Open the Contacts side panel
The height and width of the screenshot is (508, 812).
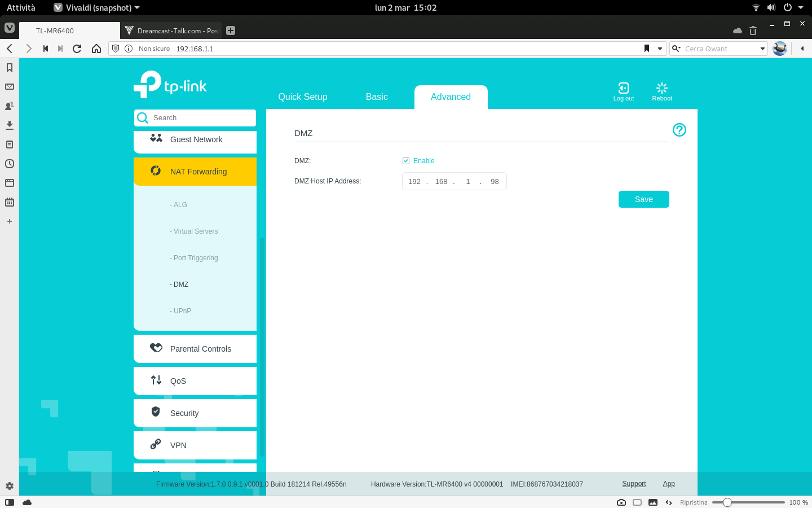[10, 106]
